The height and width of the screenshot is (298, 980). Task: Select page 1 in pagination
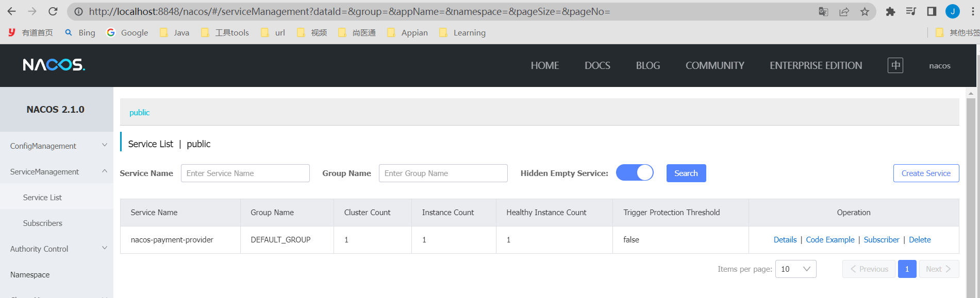pyautogui.click(x=907, y=269)
